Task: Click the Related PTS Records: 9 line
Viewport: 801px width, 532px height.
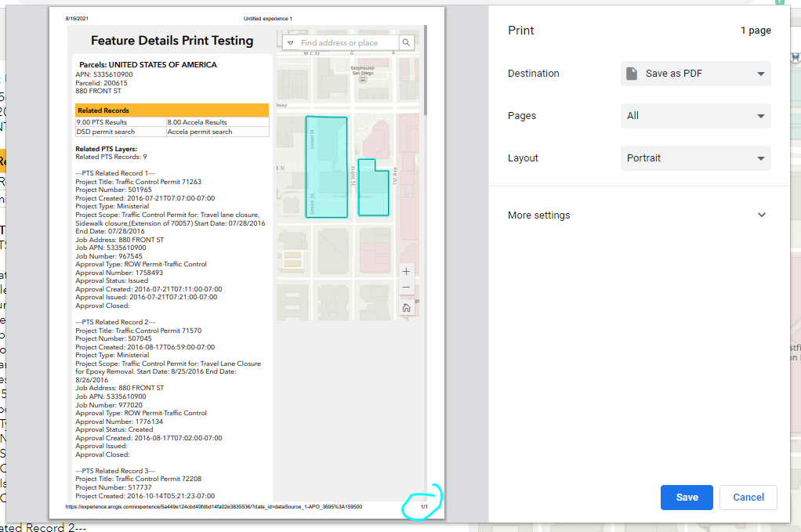Action: (x=111, y=157)
